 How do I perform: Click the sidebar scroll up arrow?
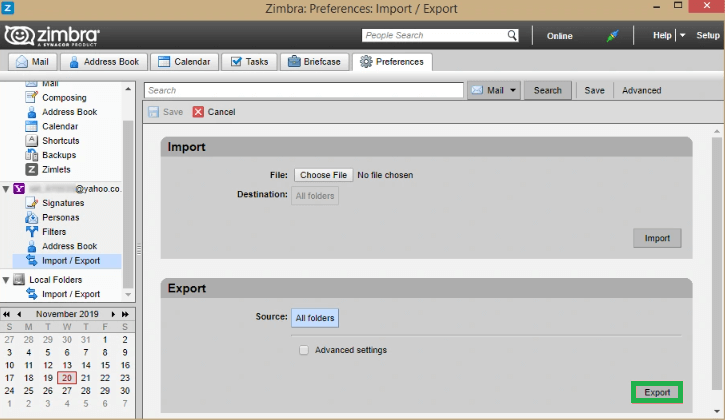tap(128, 89)
